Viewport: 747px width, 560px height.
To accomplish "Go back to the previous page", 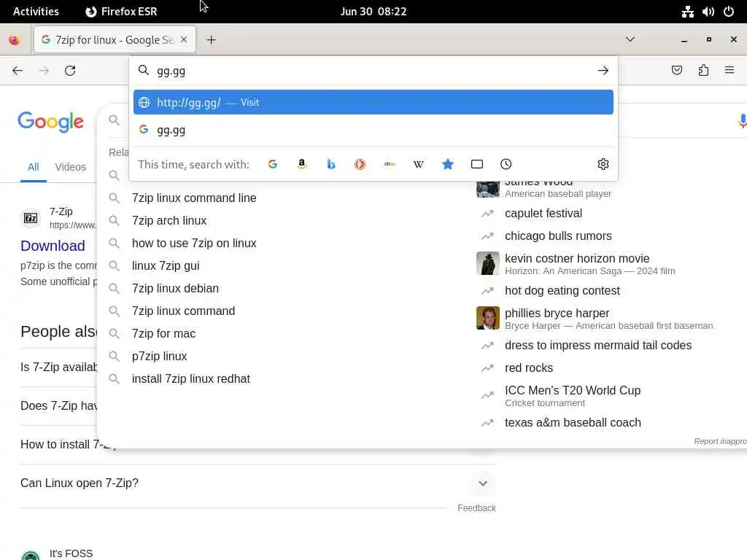I will click(x=18, y=71).
